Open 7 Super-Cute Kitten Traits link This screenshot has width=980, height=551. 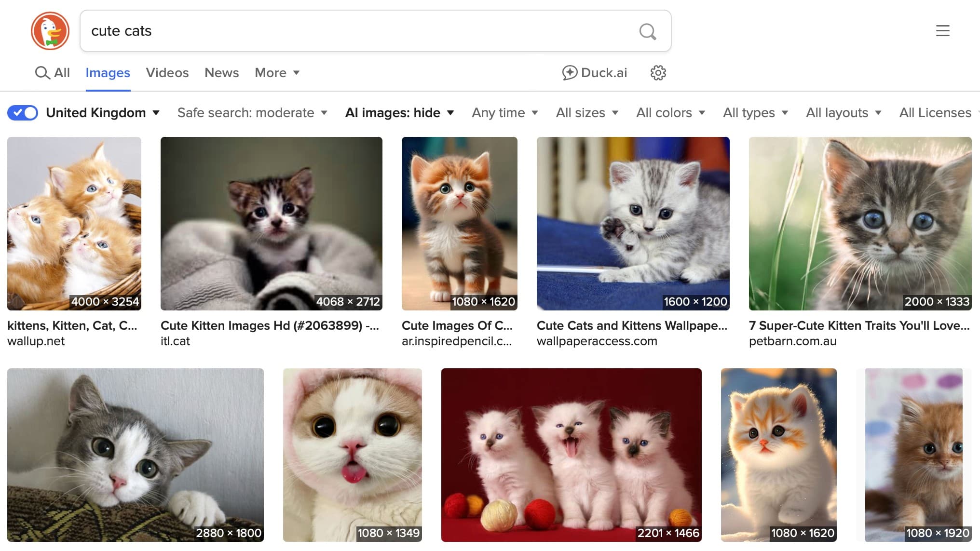pos(859,326)
